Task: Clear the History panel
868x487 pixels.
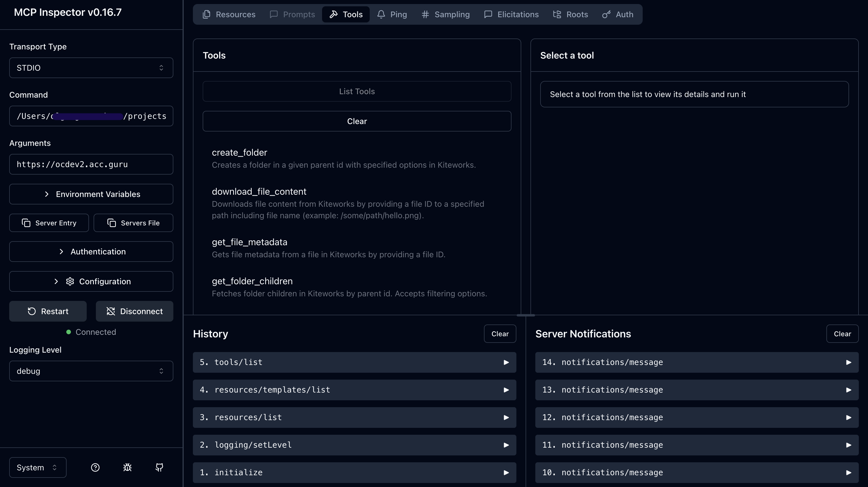Action: [x=500, y=334]
